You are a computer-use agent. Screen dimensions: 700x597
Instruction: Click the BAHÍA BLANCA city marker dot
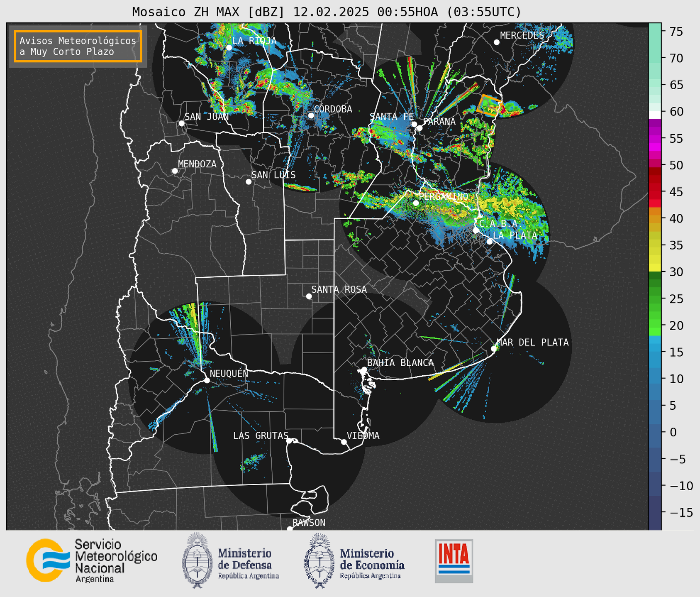point(364,369)
